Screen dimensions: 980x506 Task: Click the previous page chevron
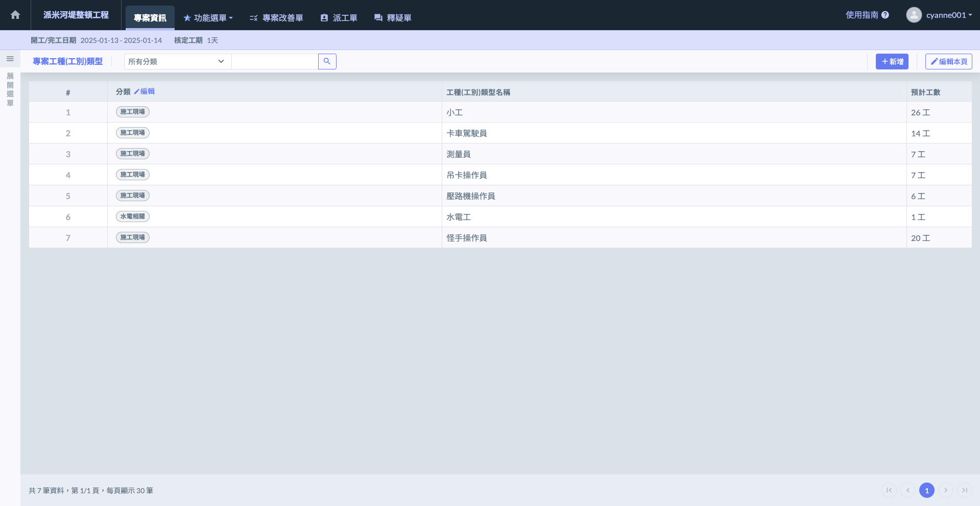[908, 490]
